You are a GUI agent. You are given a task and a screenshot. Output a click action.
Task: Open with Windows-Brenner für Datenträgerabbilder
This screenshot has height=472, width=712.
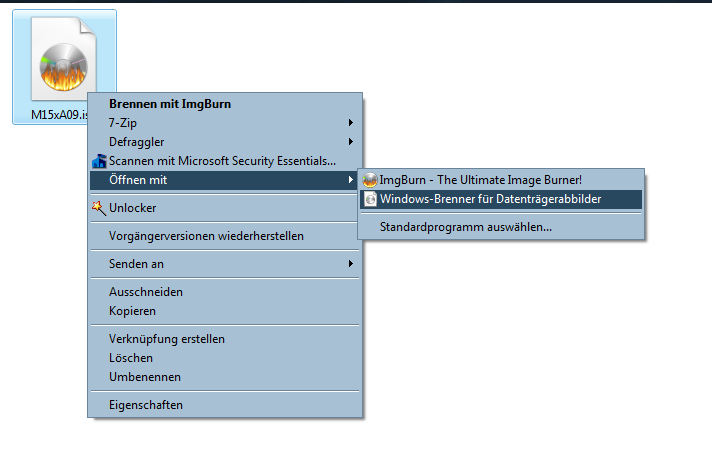click(x=501, y=199)
